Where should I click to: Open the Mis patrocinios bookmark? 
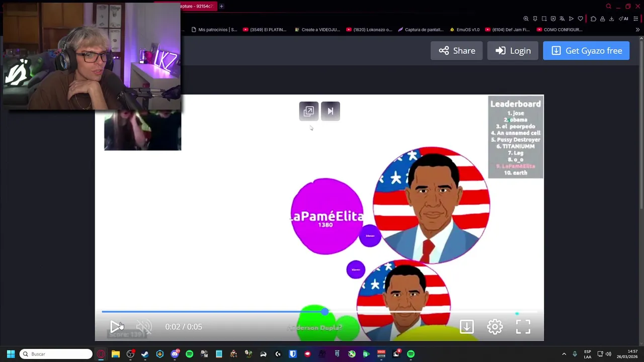pos(214,30)
